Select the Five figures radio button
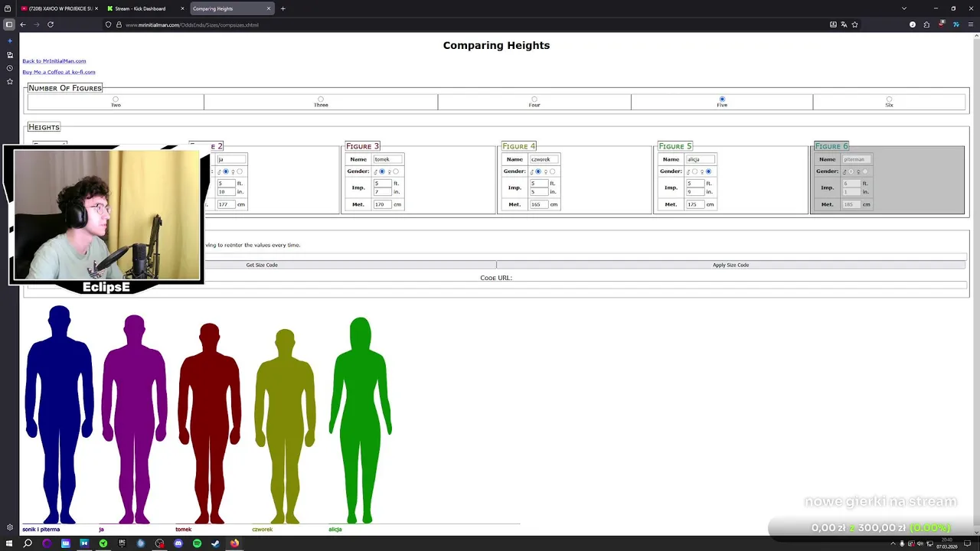 point(722,99)
